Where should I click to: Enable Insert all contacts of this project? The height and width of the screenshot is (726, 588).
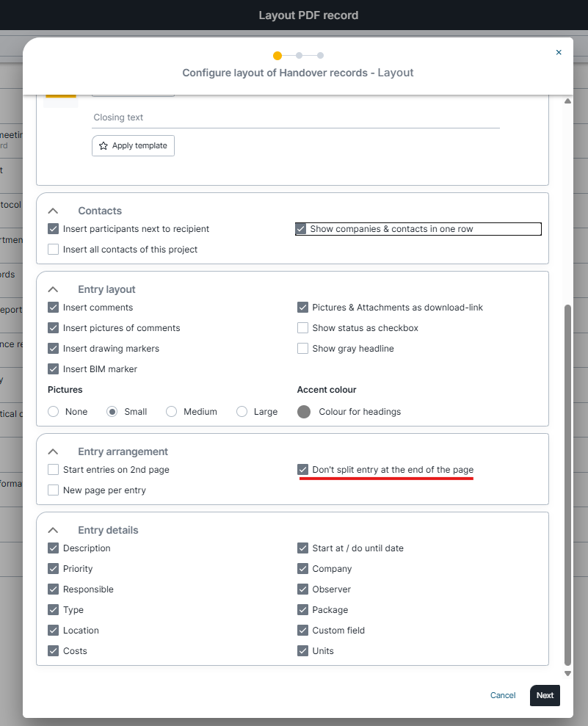pos(54,250)
